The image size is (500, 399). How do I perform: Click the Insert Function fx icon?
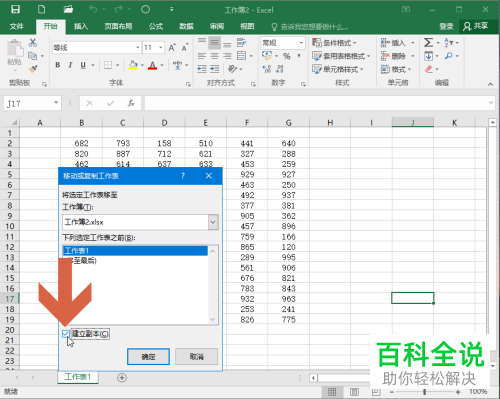pyautogui.click(x=131, y=103)
